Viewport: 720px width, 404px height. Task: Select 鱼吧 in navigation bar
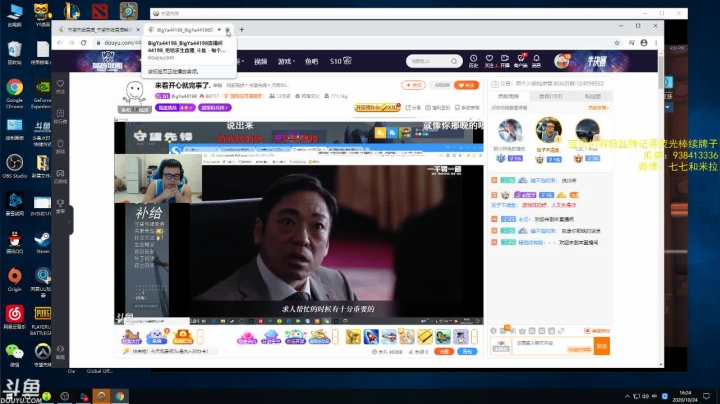311,61
